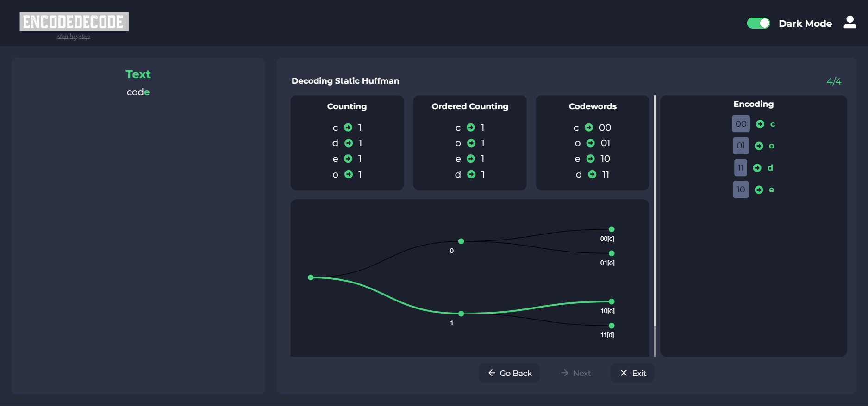
Task: Go Back to the previous step
Action: [509, 373]
